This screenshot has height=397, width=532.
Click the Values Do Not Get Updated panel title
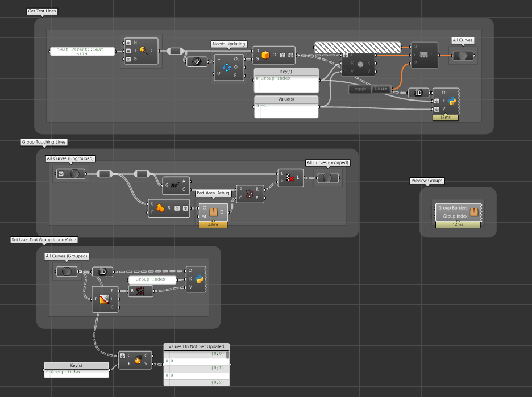click(x=197, y=346)
